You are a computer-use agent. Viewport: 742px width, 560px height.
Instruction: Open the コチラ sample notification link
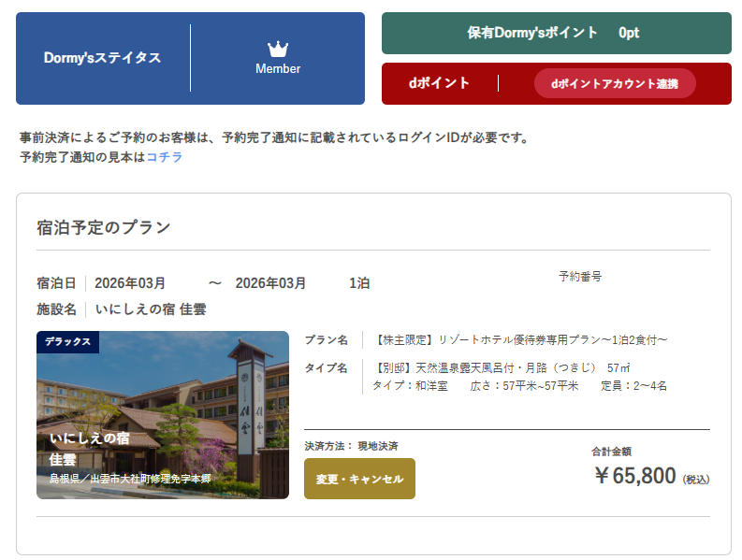pos(164,157)
